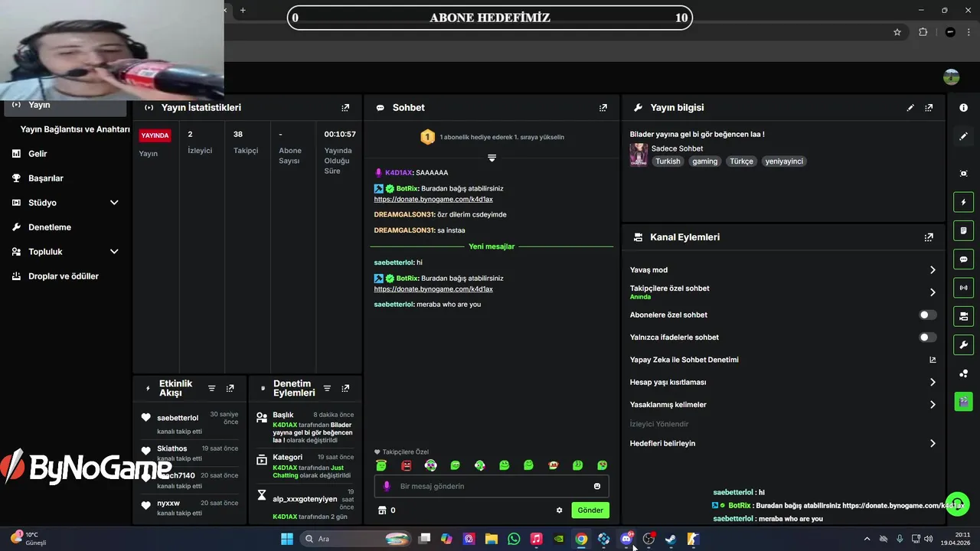Screen dimensions: 980x551
Task: Pop out the Etkinlik Akışı panel
Action: pos(230,389)
